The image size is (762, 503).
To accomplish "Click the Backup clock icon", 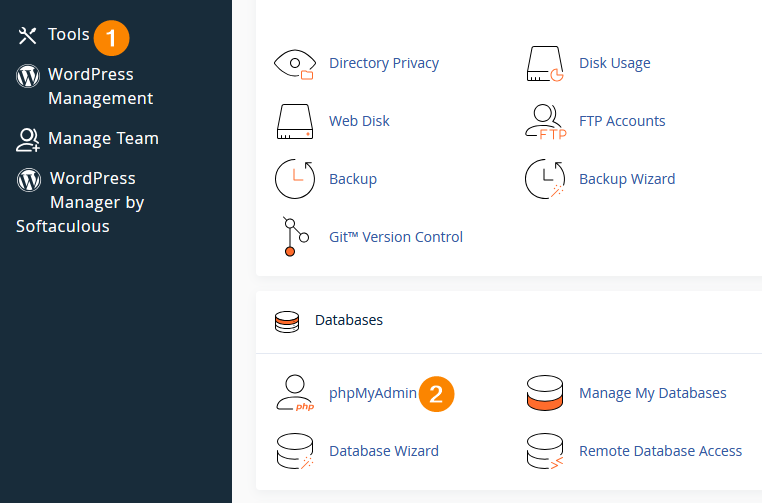I will pos(295,179).
